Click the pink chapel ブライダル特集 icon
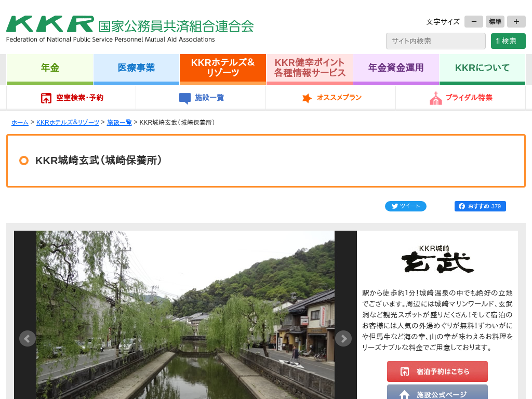Screen dimensions: 532x399 pyautogui.click(x=436, y=98)
